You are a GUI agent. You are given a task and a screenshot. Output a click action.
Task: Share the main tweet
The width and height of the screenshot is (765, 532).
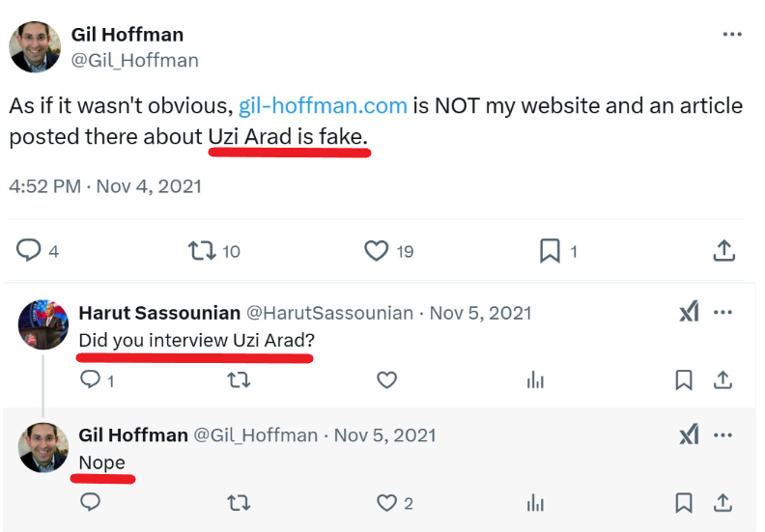(723, 251)
